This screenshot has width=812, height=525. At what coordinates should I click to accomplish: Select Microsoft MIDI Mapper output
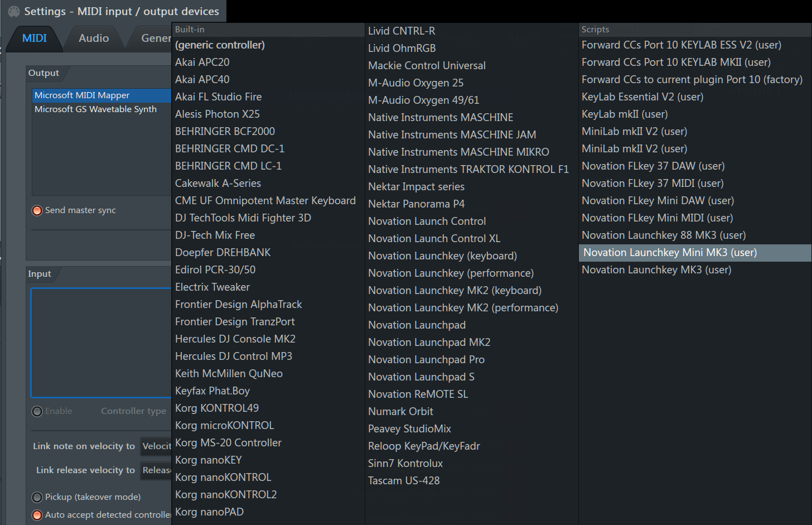pos(101,95)
